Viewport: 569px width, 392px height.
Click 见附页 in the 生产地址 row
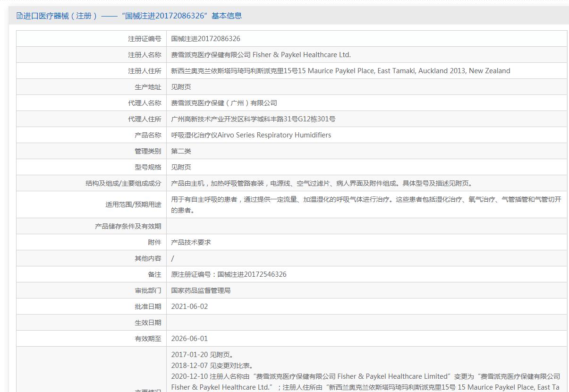(x=181, y=87)
